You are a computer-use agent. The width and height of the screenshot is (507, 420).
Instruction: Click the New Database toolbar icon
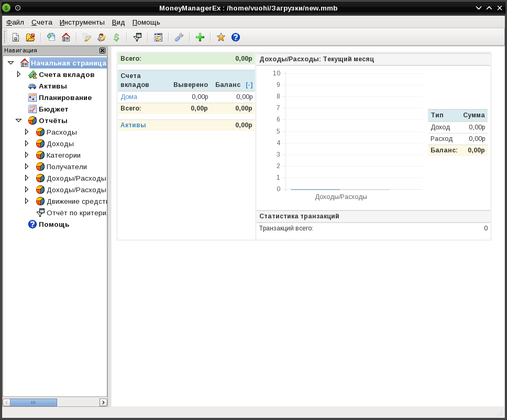coord(16,37)
